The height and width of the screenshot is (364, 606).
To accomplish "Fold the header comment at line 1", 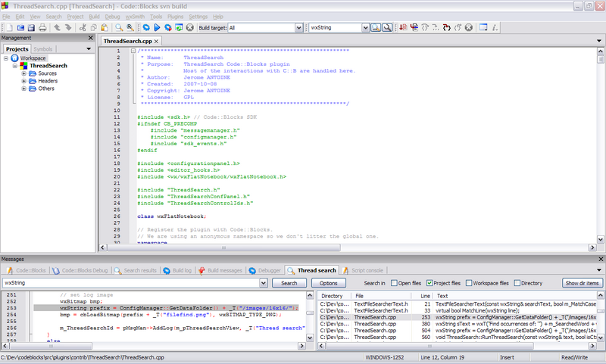I will click(133, 51).
